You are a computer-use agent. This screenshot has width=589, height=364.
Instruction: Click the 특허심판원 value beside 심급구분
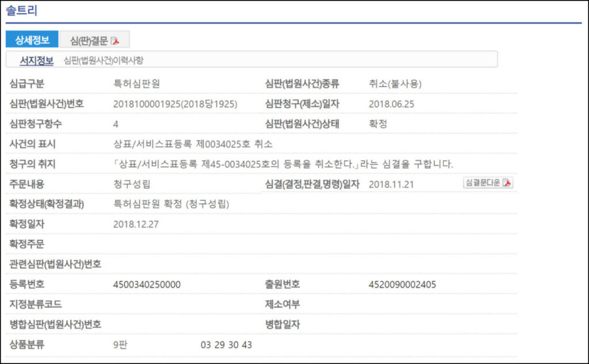click(137, 84)
